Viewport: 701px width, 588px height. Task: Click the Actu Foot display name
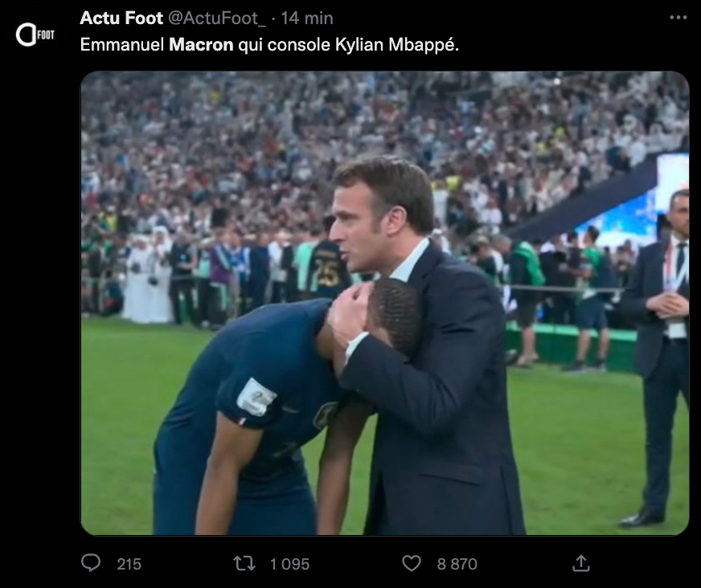[x=121, y=18]
